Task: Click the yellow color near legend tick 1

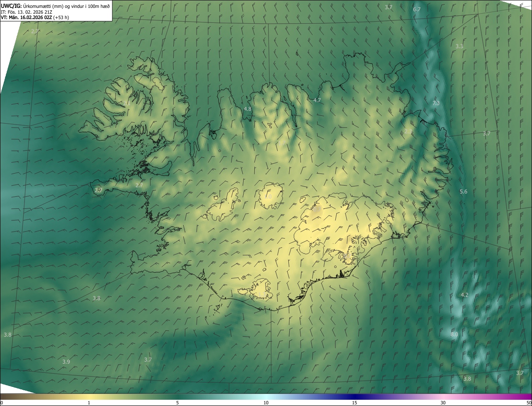Action: [x=89, y=397]
